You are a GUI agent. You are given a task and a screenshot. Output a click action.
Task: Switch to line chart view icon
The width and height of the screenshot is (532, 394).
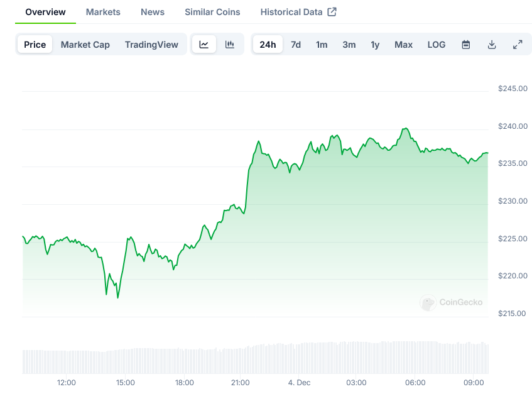point(204,45)
